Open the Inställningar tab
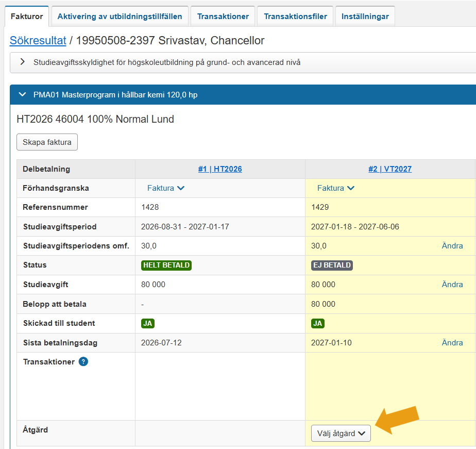Image resolution: width=476 pixels, height=449 pixels. (x=365, y=16)
